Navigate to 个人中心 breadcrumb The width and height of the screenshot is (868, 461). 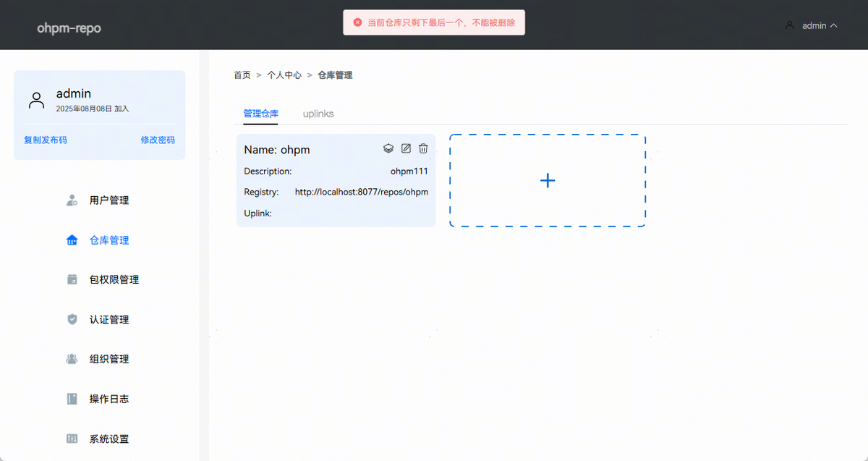tap(284, 75)
